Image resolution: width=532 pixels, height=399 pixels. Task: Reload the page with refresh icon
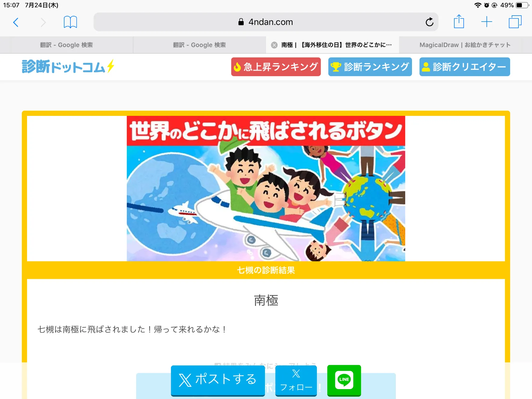pyautogui.click(x=429, y=22)
